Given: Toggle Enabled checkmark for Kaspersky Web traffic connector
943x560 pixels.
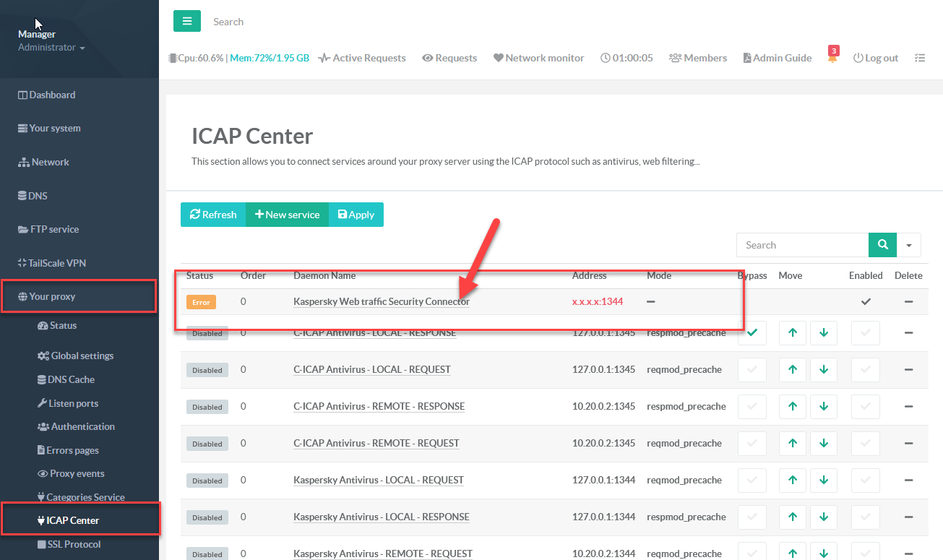Looking at the screenshot, I should coord(866,301).
